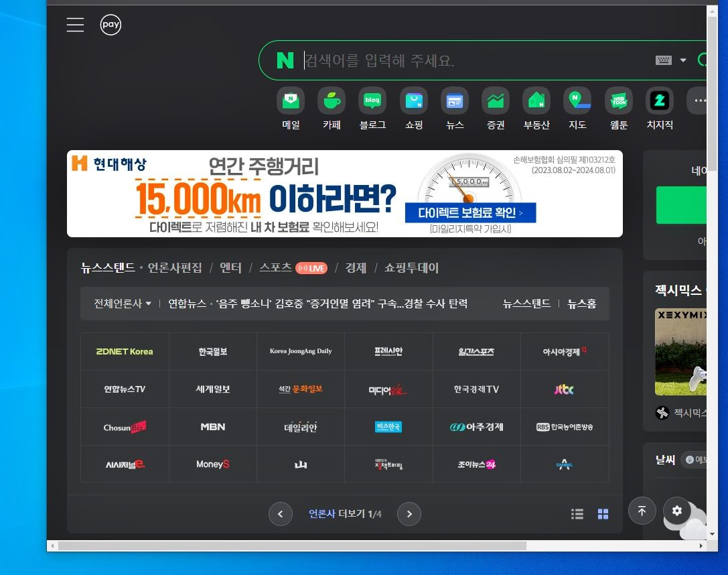Select the 뉴스스탠드 tab

pos(108,267)
